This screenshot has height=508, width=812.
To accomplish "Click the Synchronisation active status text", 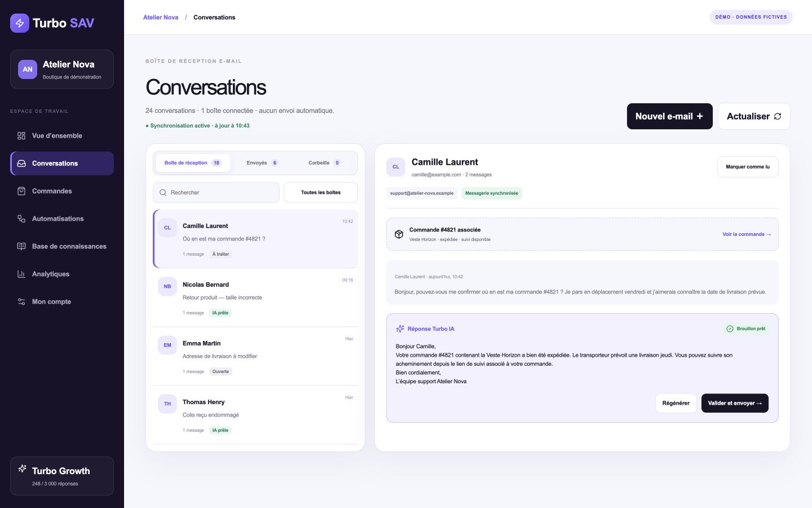I will click(x=197, y=126).
